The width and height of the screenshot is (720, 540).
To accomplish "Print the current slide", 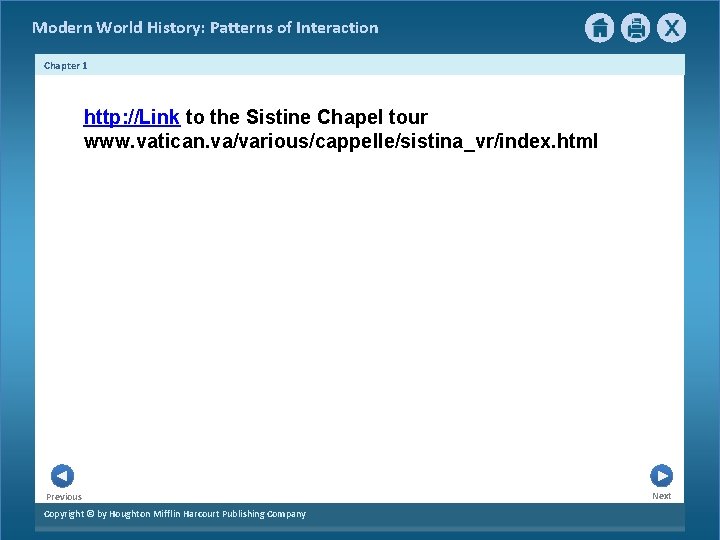I will 636,28.
